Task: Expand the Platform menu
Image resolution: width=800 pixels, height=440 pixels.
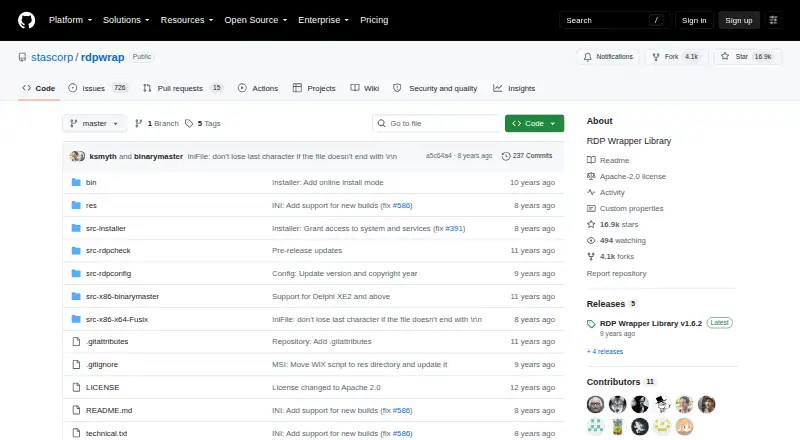Action: click(x=70, y=20)
